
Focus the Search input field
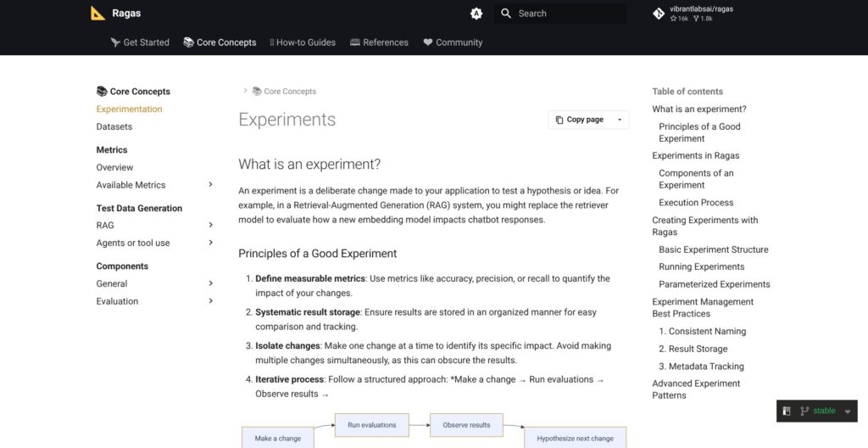point(560,14)
